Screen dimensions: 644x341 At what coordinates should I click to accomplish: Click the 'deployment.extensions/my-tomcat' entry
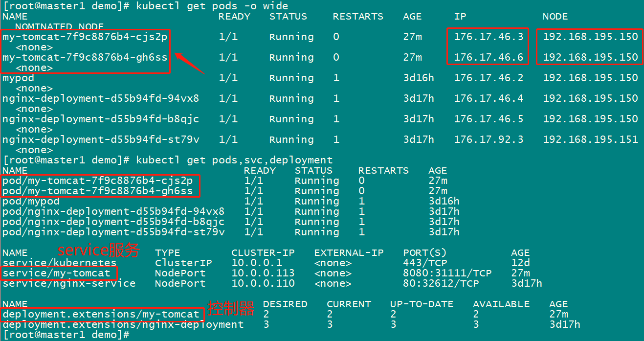(x=101, y=314)
